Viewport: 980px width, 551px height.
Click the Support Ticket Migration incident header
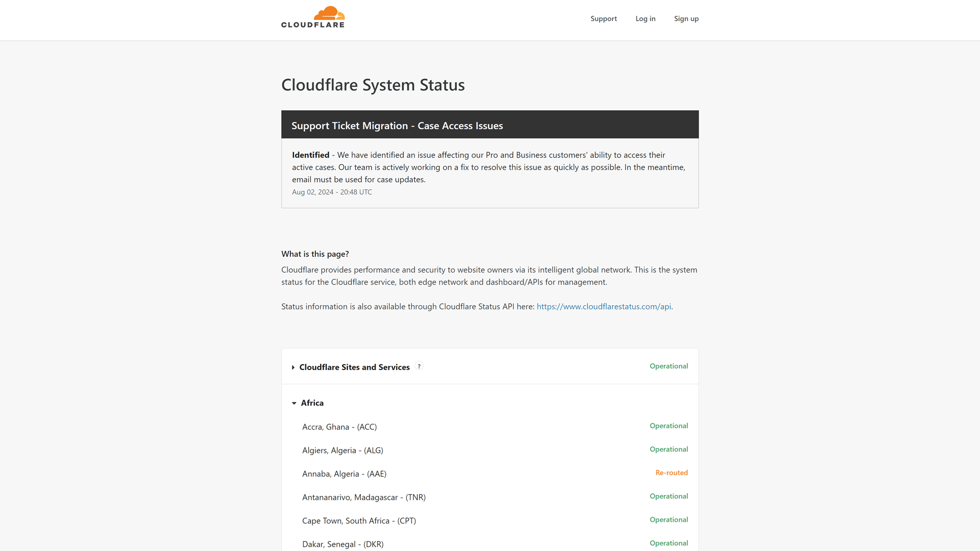coord(397,125)
